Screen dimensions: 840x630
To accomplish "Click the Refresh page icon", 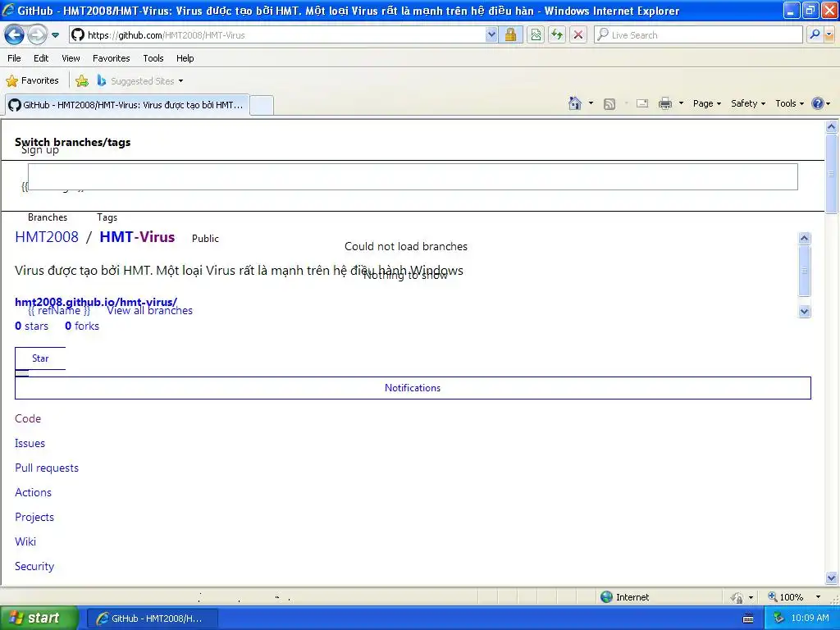I will tap(557, 34).
